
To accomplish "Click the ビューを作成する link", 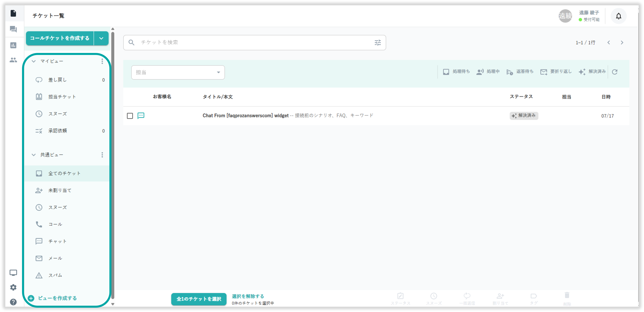I will coord(57,298).
